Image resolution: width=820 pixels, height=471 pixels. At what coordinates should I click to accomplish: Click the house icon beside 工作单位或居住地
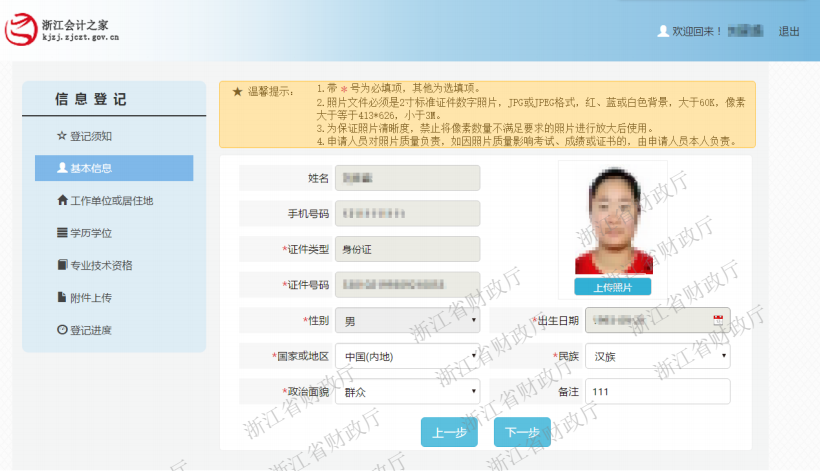click(x=62, y=200)
